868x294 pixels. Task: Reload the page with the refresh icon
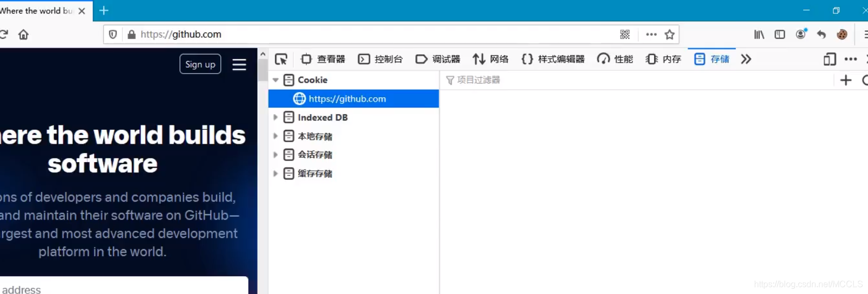(4, 35)
